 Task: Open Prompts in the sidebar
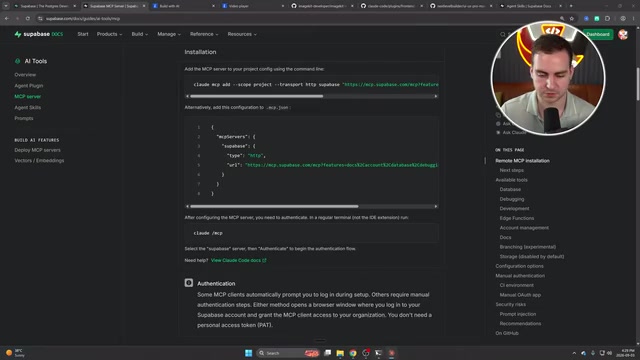click(24, 118)
